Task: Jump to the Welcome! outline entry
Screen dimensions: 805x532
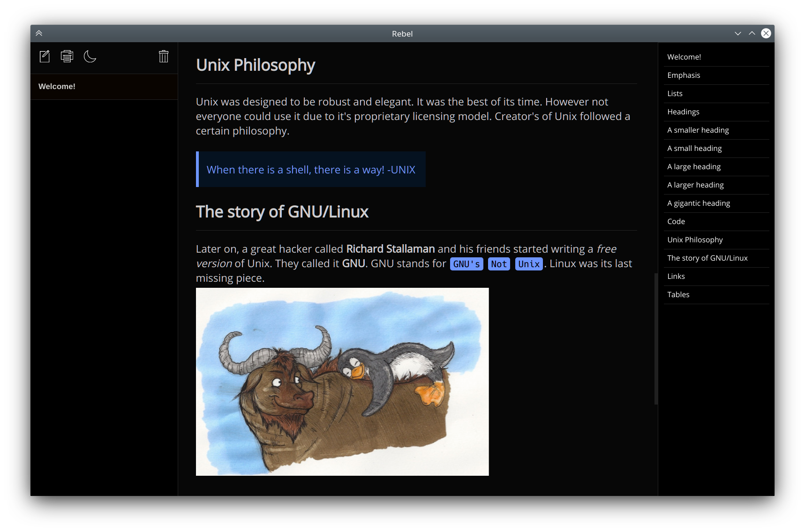Action: (x=716, y=57)
